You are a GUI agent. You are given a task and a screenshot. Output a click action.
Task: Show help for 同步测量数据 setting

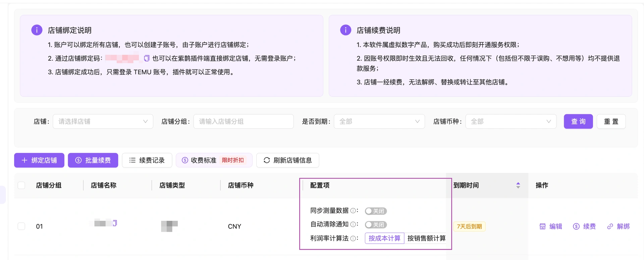(x=353, y=211)
